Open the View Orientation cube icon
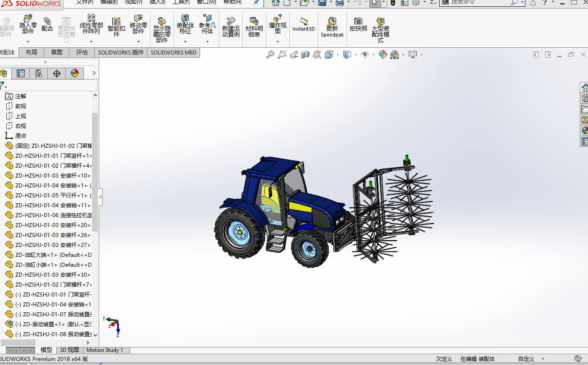Image resolution: width=588 pixels, height=365 pixels. [329, 55]
